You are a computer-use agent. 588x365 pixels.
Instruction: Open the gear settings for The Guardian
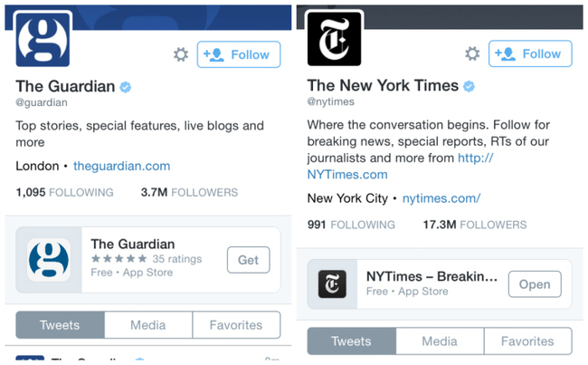pyautogui.click(x=181, y=54)
